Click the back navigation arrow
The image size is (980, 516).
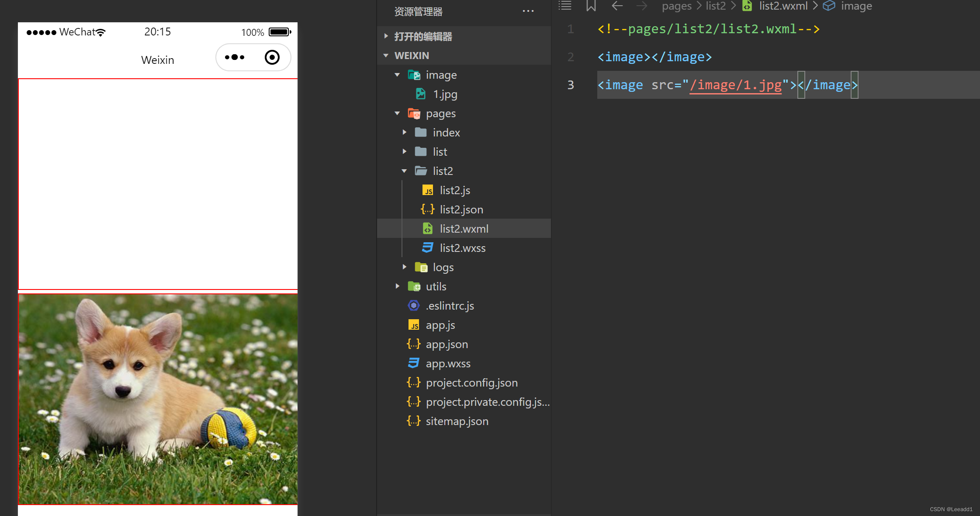617,6
